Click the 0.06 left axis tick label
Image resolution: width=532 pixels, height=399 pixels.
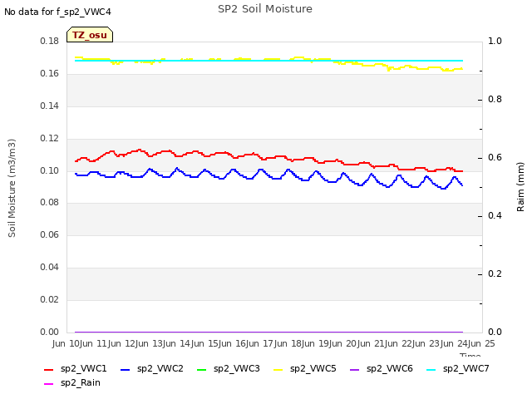point(50,234)
